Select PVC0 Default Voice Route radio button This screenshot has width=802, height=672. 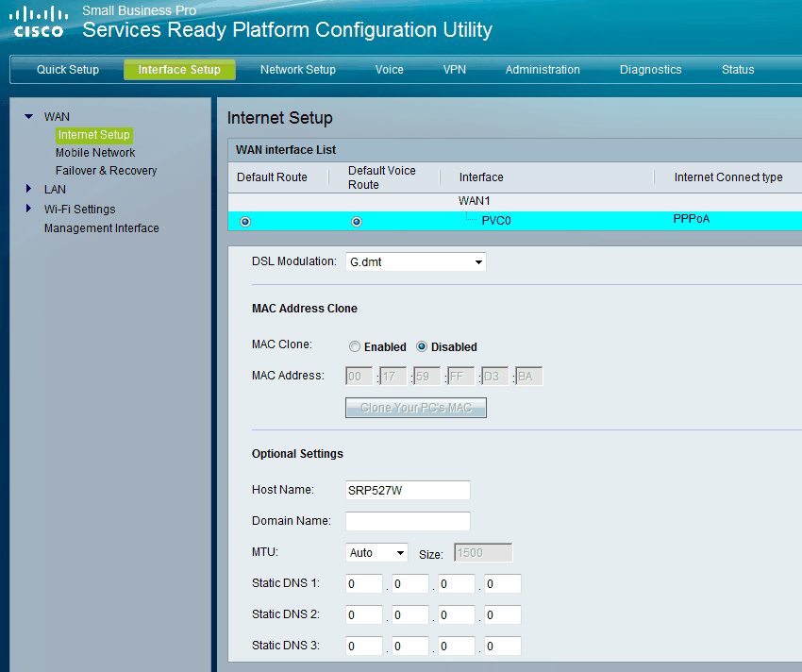[x=357, y=222]
